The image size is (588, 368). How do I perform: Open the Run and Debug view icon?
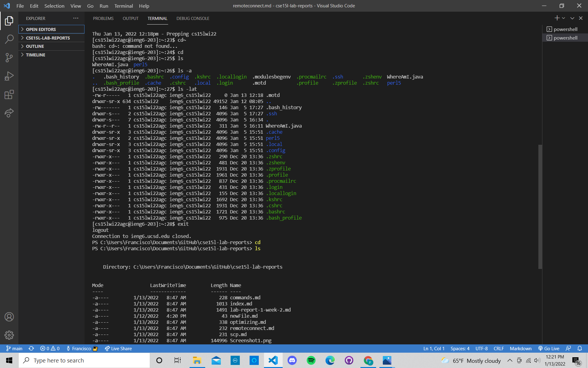point(9,76)
